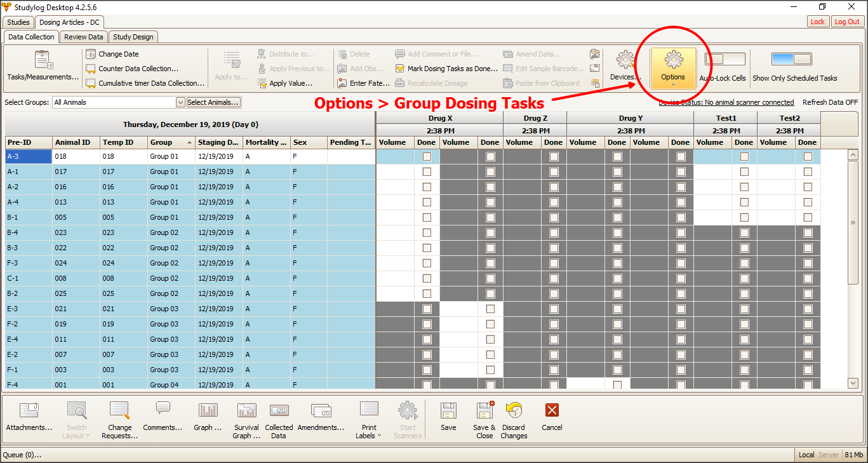Check Test2 Done box for animal B-1
Image resolution: width=868 pixels, height=463 pixels.
point(808,217)
